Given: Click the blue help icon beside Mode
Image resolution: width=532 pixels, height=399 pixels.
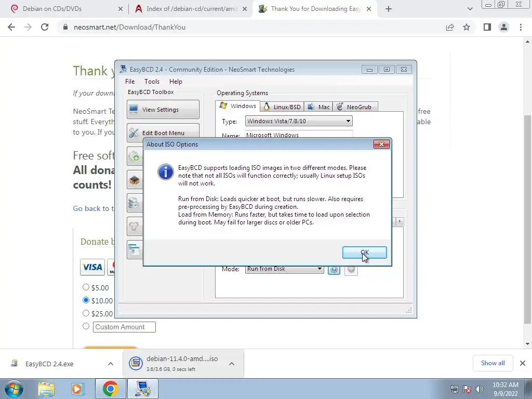Looking at the screenshot, I should (x=334, y=270).
